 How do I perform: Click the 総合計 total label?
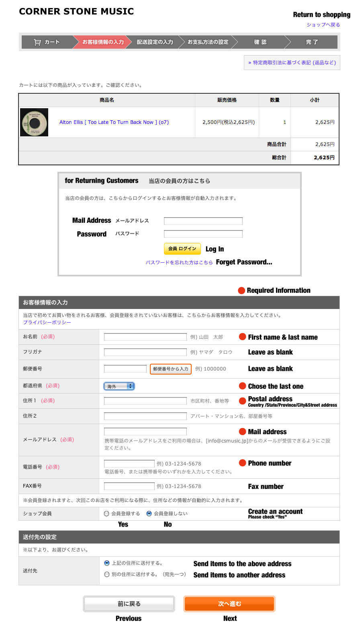point(279,158)
